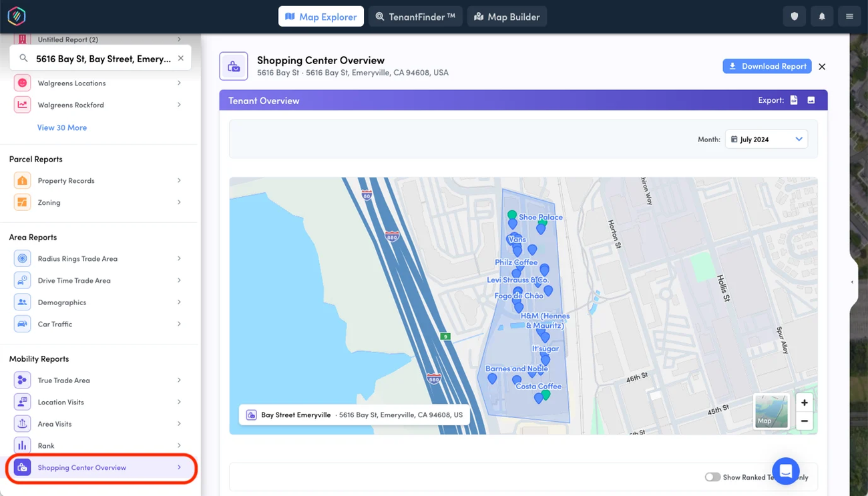Switch to the Map Builder tab
The image size is (868, 496).
(507, 17)
